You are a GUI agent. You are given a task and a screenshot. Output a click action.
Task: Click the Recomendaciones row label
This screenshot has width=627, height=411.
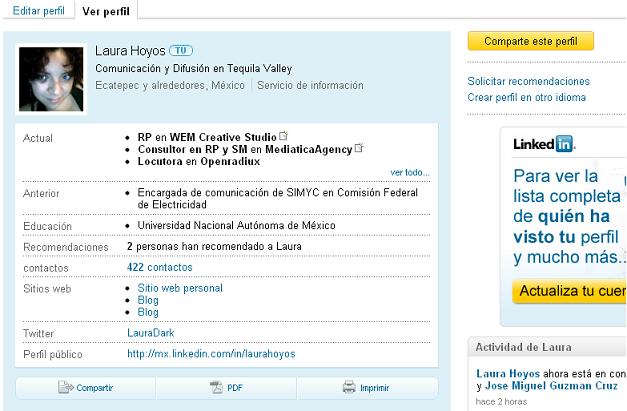tap(66, 247)
